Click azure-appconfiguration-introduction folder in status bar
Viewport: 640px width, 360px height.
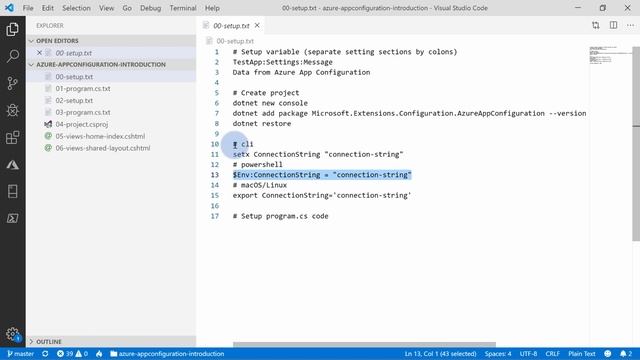(167, 354)
